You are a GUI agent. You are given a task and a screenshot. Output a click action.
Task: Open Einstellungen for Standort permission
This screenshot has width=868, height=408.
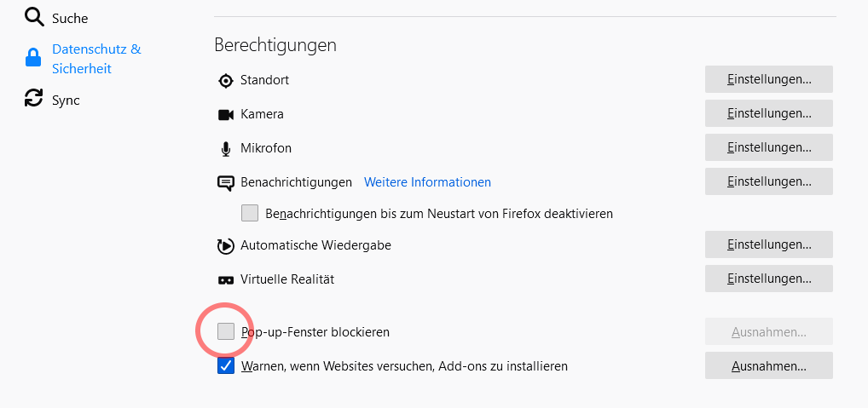(x=769, y=79)
